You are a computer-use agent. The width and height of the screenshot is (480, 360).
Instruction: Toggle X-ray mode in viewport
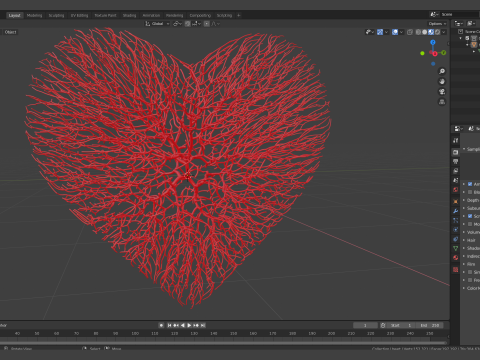410,32
